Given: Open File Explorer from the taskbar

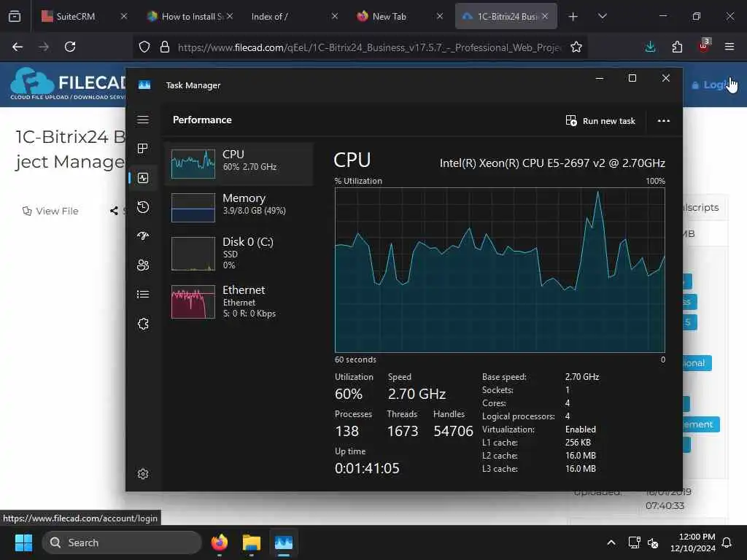Looking at the screenshot, I should (251, 542).
